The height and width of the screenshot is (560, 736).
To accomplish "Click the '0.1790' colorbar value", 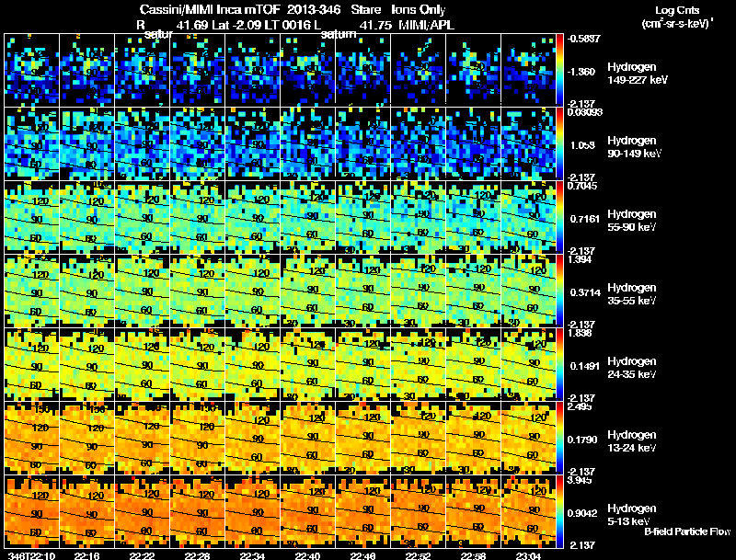I will [584, 440].
